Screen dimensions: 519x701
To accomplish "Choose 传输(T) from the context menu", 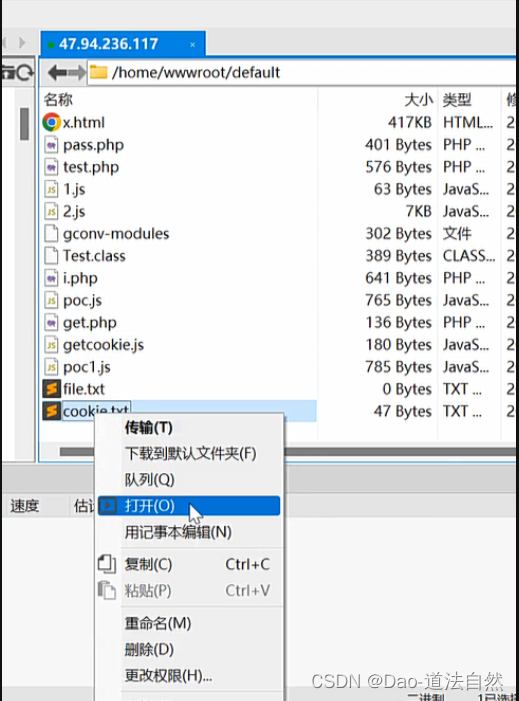I will coord(148,428).
